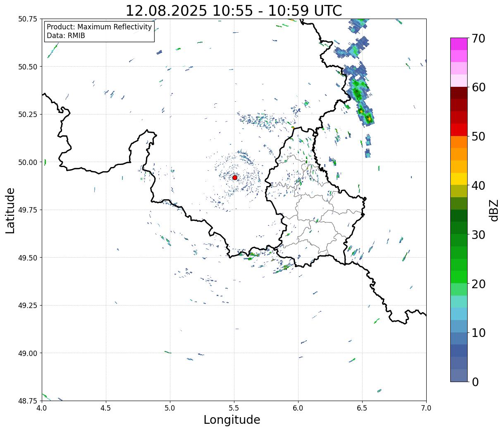Viewport: 504px width, 430px height.
Task: Click the 'Latitude' axis label
Action: tap(10, 210)
